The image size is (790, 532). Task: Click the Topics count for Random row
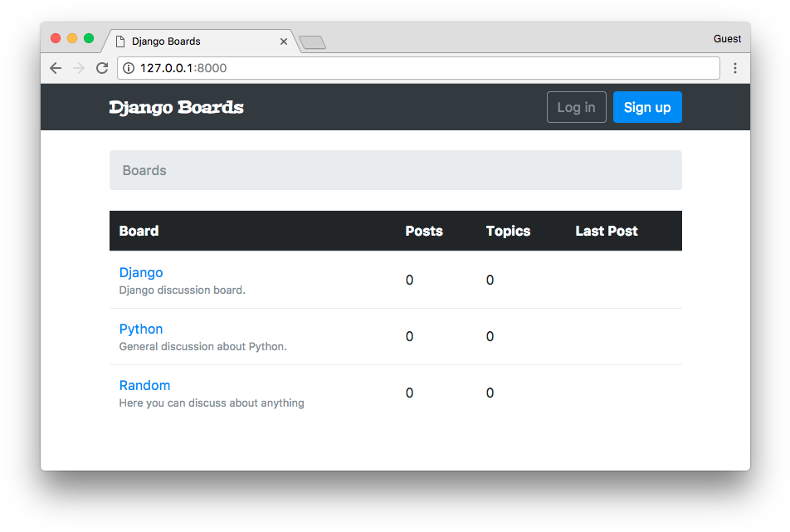tap(490, 393)
